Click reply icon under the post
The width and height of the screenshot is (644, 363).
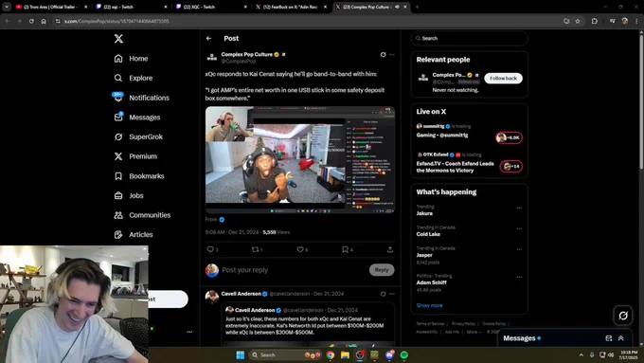[210, 249]
